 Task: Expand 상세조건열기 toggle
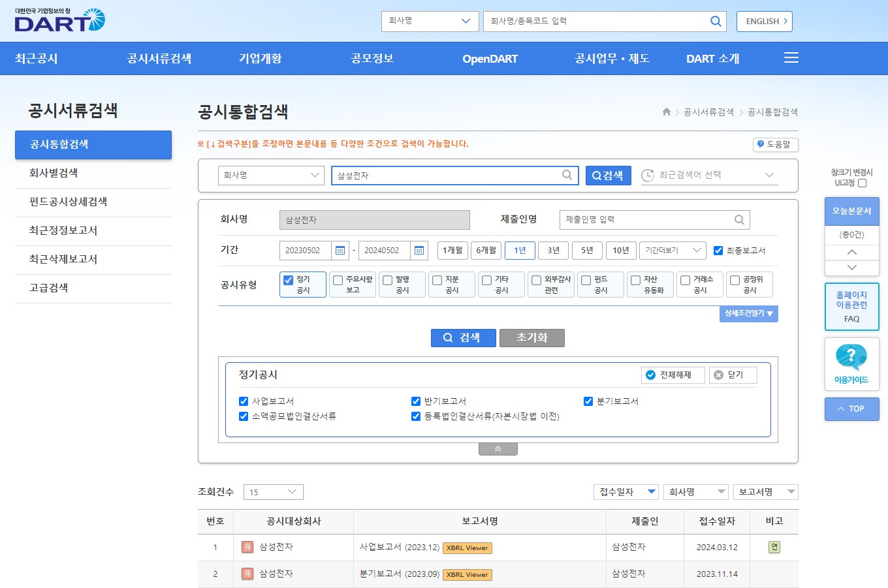pos(749,314)
